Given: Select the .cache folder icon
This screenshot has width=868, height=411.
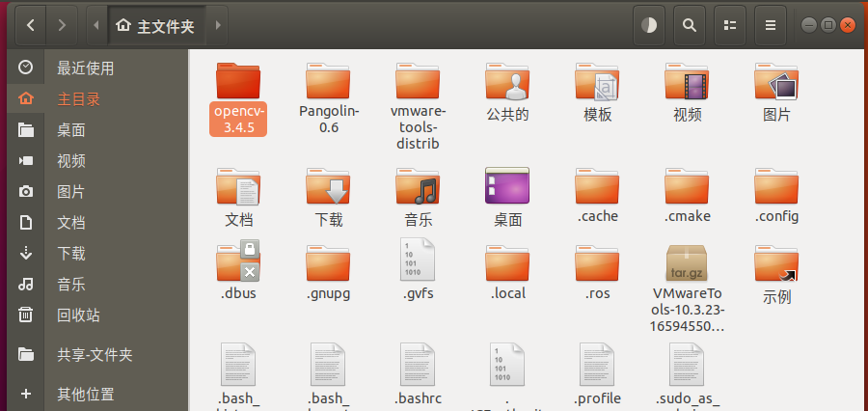Looking at the screenshot, I should click(x=597, y=185).
